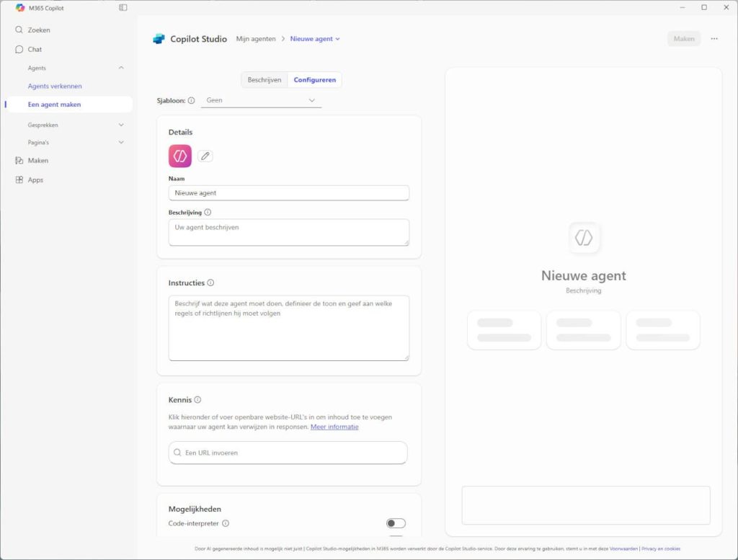Click the Een URL invoeren field
Image resolution: width=738 pixels, height=560 pixels.
[x=288, y=453]
